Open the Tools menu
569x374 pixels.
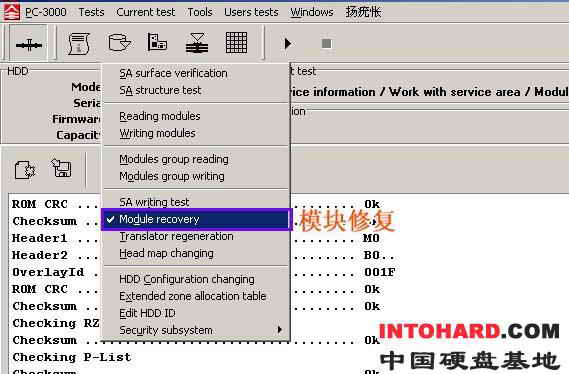(200, 12)
